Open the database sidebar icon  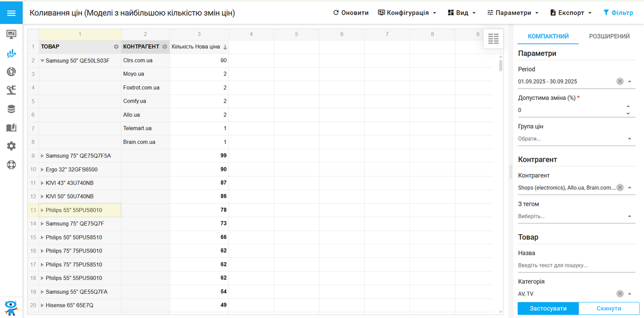11,109
